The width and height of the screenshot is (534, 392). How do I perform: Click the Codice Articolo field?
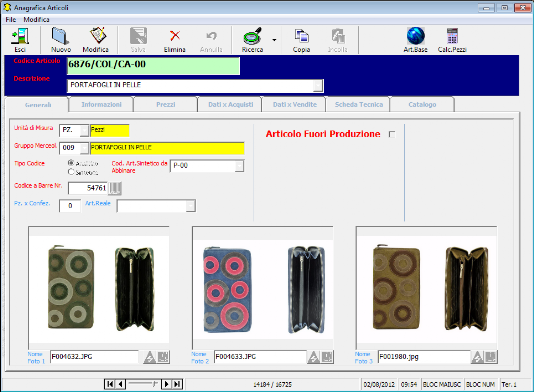pos(154,66)
